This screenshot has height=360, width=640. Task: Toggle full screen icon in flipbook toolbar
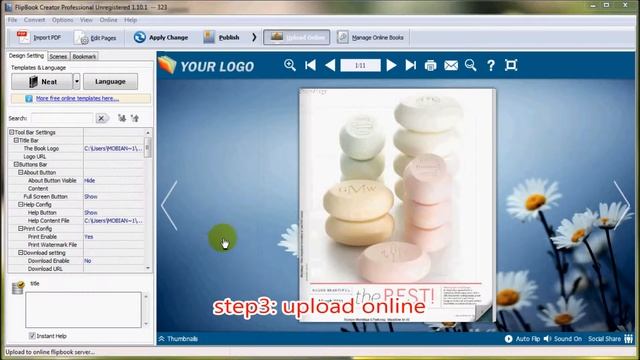(x=511, y=65)
